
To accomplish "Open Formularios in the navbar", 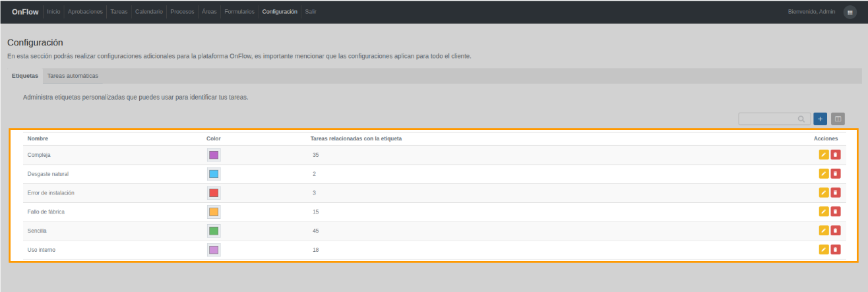I will point(239,12).
